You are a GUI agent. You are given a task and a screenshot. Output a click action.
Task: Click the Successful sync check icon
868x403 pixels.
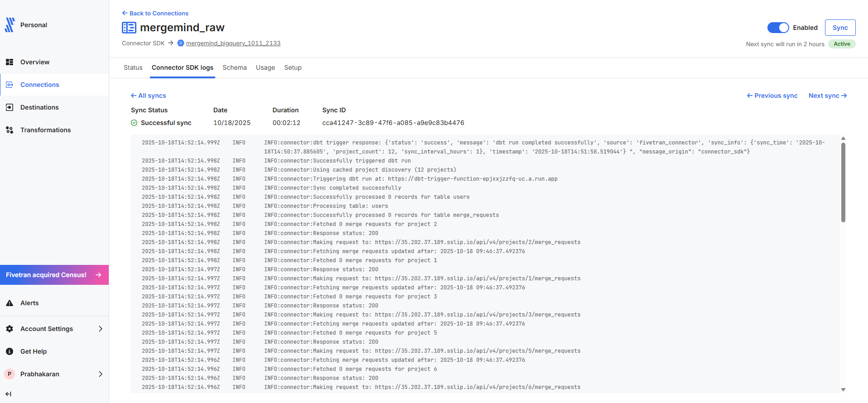134,123
